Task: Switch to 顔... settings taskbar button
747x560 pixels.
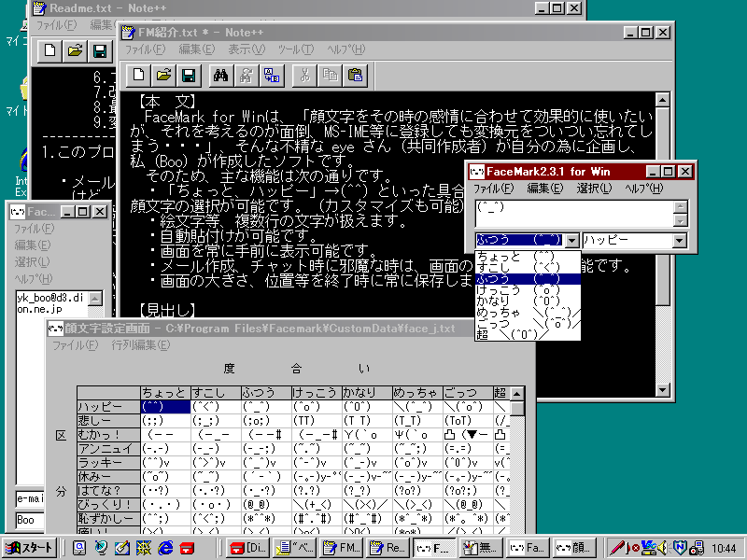Action: point(574,548)
